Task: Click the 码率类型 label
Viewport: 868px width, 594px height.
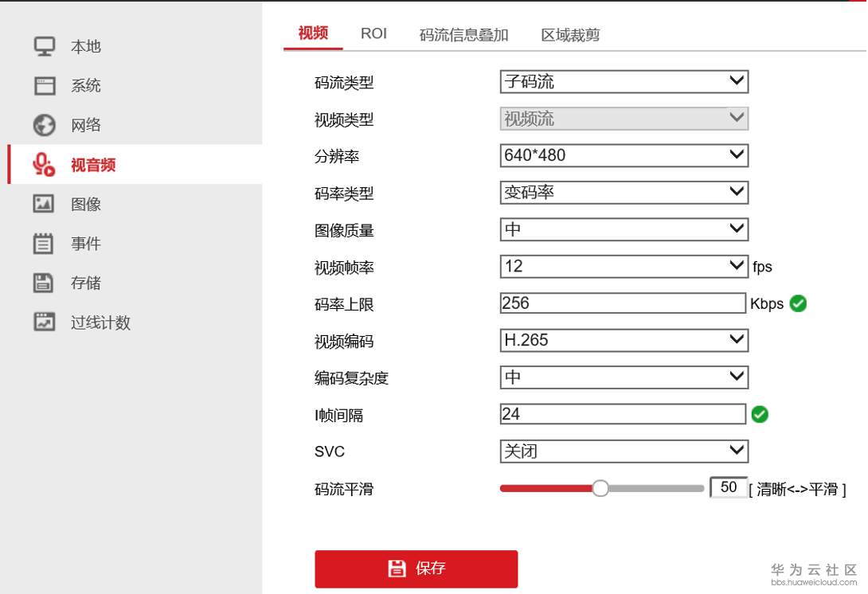Action: [x=344, y=193]
